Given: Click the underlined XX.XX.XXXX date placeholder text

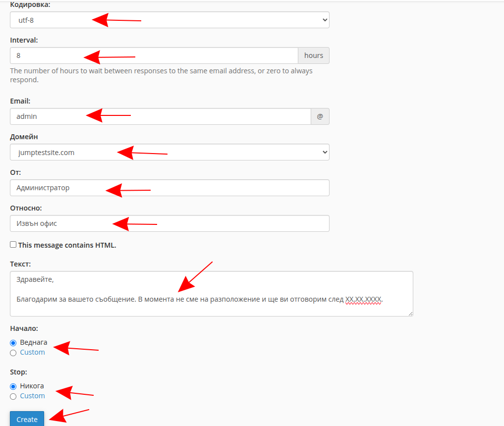Looking at the screenshot, I should tap(363, 300).
